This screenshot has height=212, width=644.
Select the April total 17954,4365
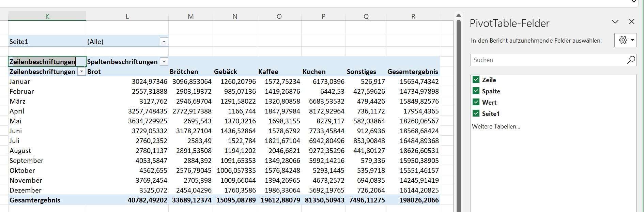coord(413,111)
